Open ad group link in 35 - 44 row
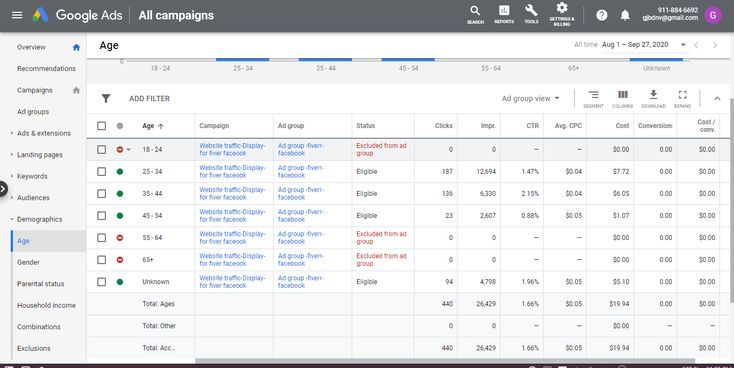This screenshot has height=368, width=734. [301, 193]
